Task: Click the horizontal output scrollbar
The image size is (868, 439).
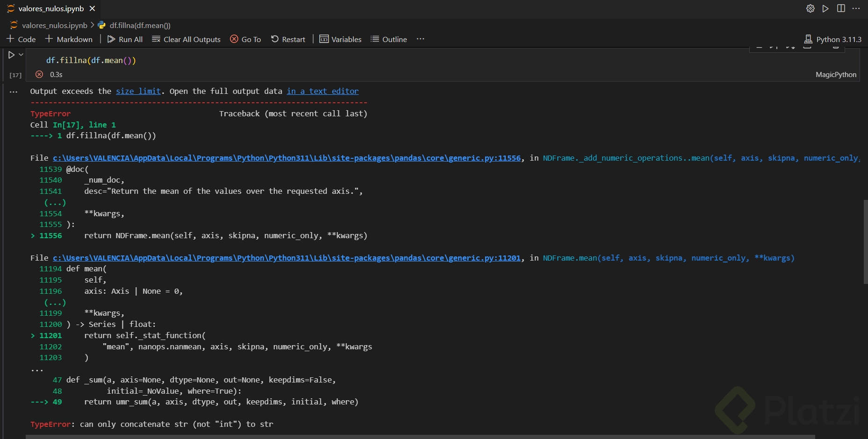Action: [420, 437]
